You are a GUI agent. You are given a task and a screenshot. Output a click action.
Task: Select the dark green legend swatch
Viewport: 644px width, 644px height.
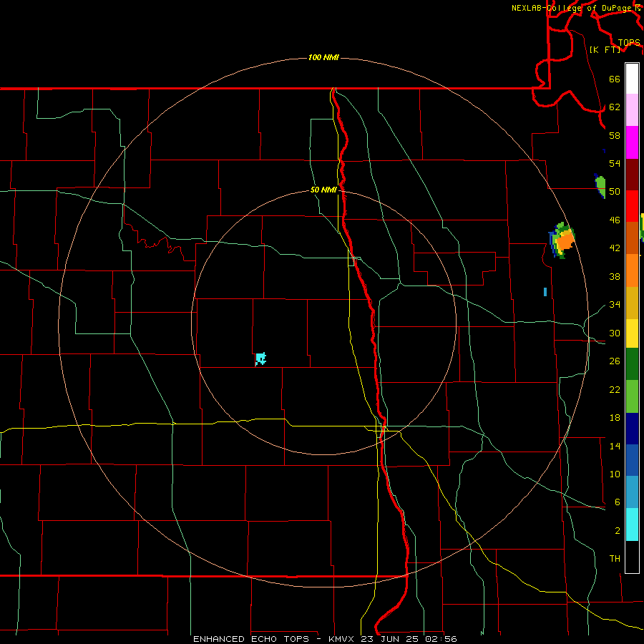[x=632, y=364]
